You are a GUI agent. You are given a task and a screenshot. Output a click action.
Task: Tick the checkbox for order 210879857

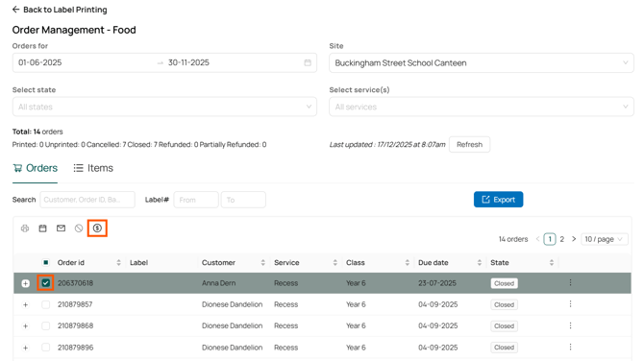point(45,304)
